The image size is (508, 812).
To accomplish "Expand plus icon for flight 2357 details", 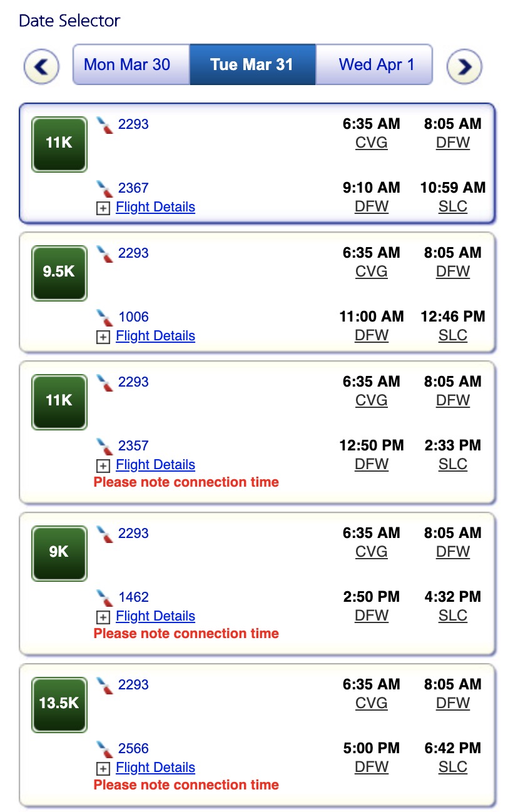I will (103, 466).
